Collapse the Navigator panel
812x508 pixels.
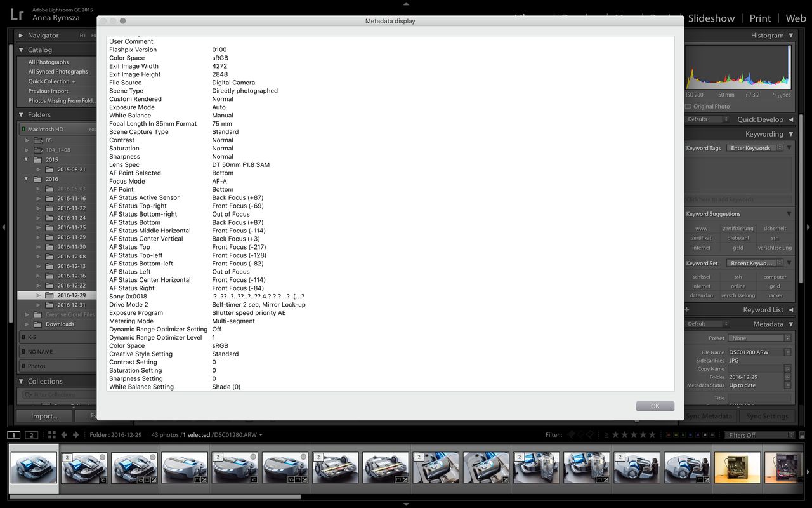click(21, 36)
